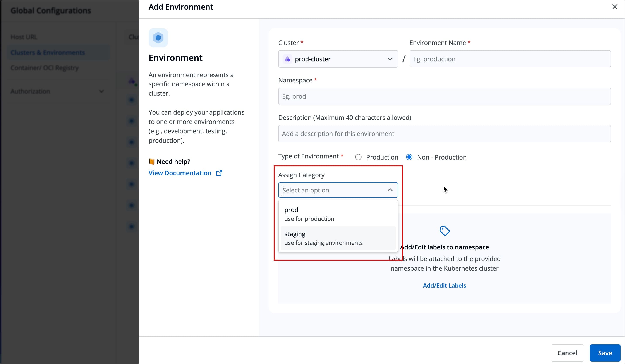Click the Cancel button
Screen dimensions: 625x364
(x=567, y=353)
